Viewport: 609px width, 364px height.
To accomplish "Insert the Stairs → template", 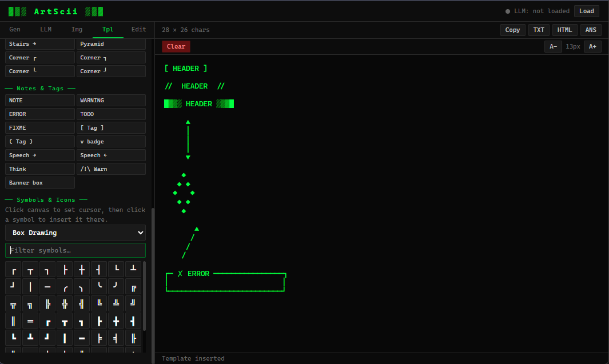I will (x=39, y=44).
